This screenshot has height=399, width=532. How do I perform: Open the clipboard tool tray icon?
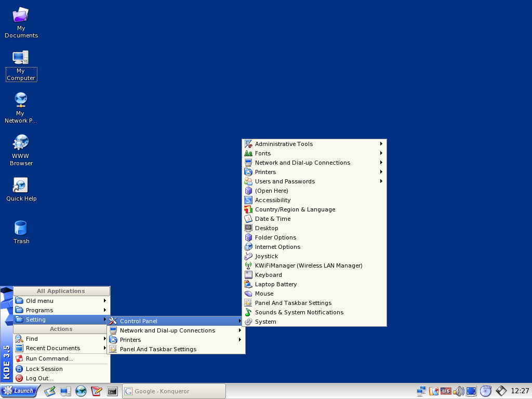[434, 391]
